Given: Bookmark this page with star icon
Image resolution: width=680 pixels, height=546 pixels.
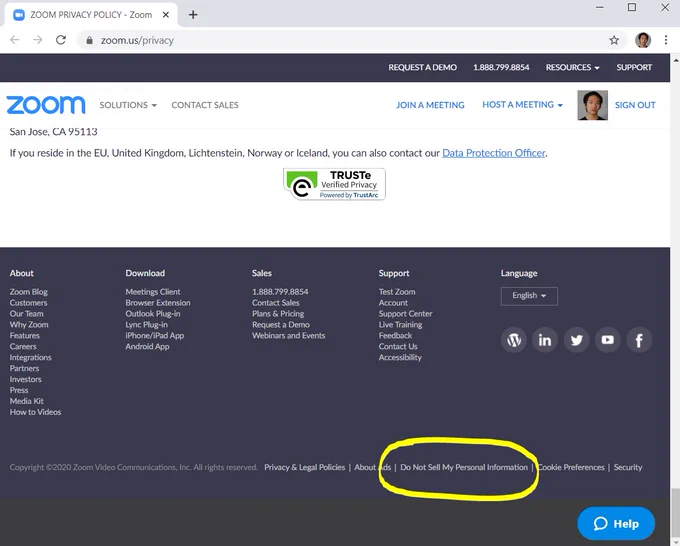Looking at the screenshot, I should click(x=614, y=40).
